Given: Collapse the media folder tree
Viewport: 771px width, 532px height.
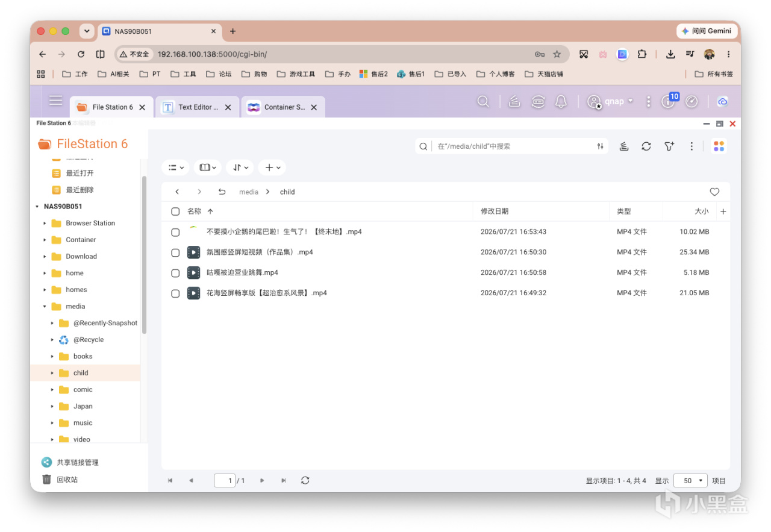Looking at the screenshot, I should (45, 307).
